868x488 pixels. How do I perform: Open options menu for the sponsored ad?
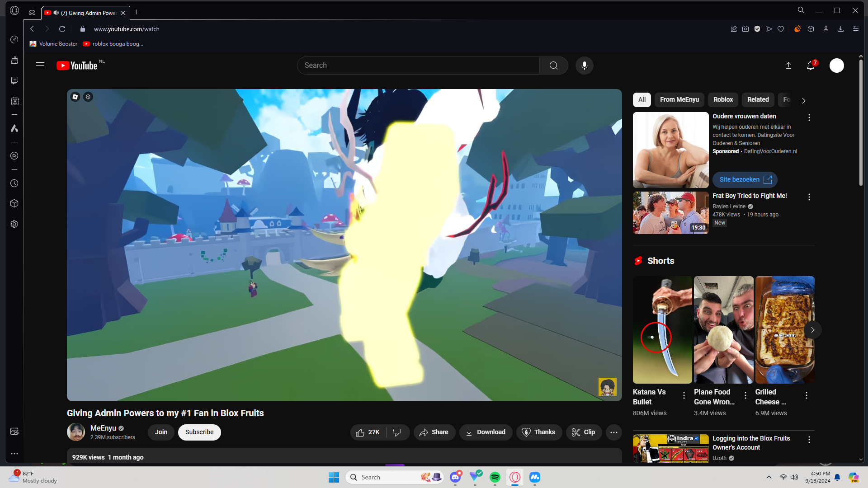coord(809,117)
